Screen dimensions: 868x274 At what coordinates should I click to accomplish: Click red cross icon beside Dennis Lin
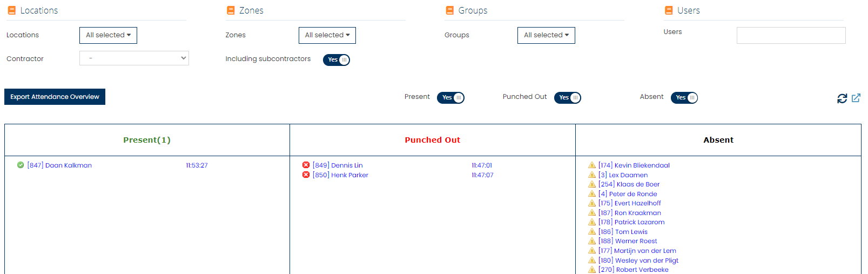point(306,165)
